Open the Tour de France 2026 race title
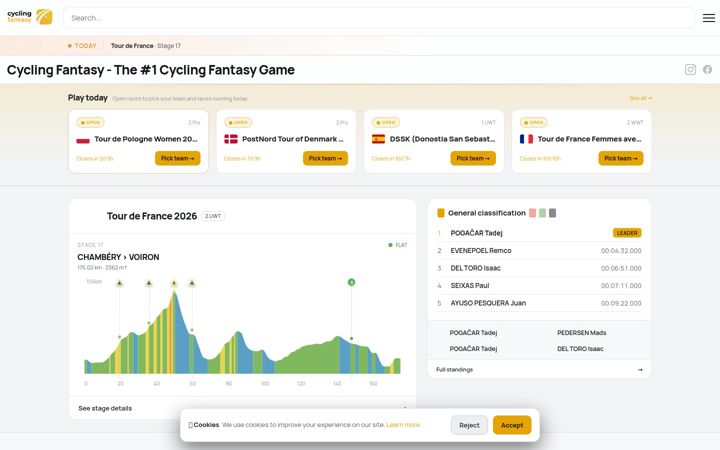 point(152,216)
